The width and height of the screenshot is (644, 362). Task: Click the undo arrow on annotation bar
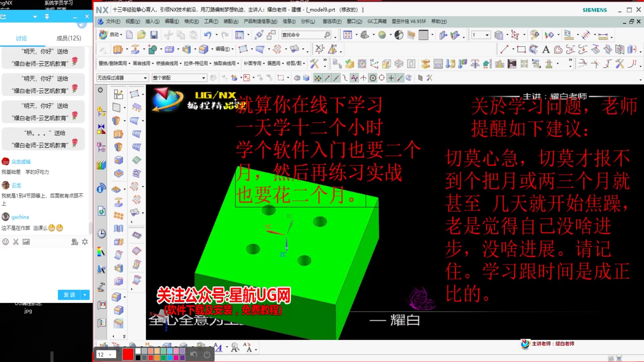(x=194, y=354)
